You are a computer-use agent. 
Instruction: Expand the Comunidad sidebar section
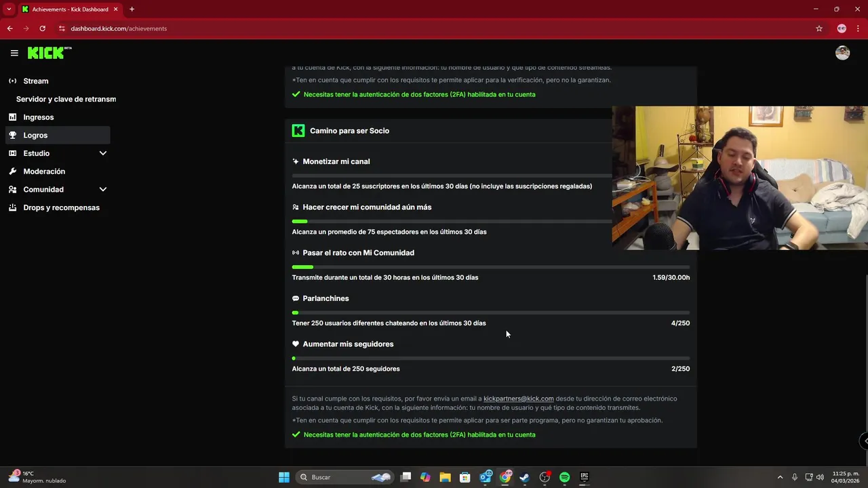[x=103, y=190]
